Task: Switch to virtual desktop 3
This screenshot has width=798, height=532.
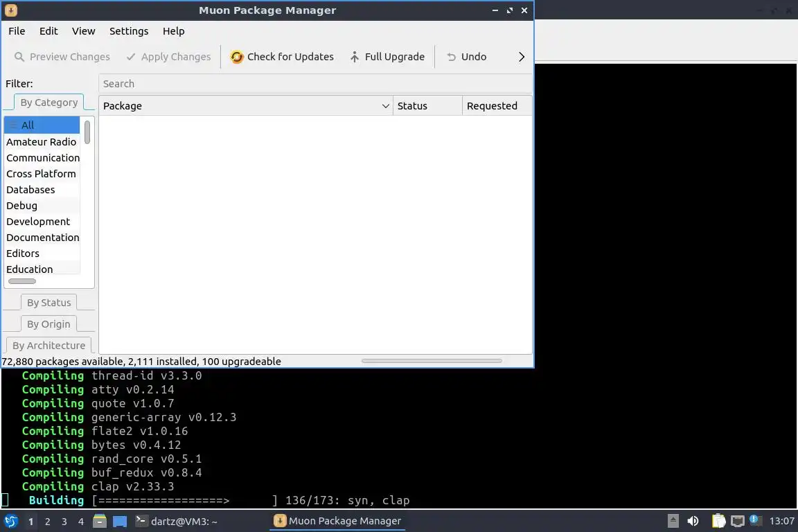Action: coord(64,522)
